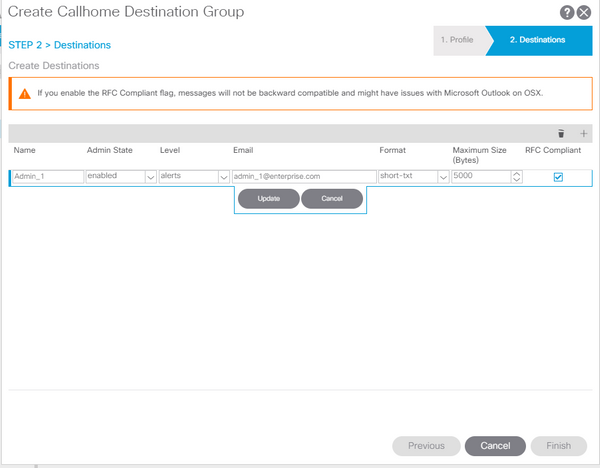
Task: Add a new destination with plus icon
Action: coord(584,133)
